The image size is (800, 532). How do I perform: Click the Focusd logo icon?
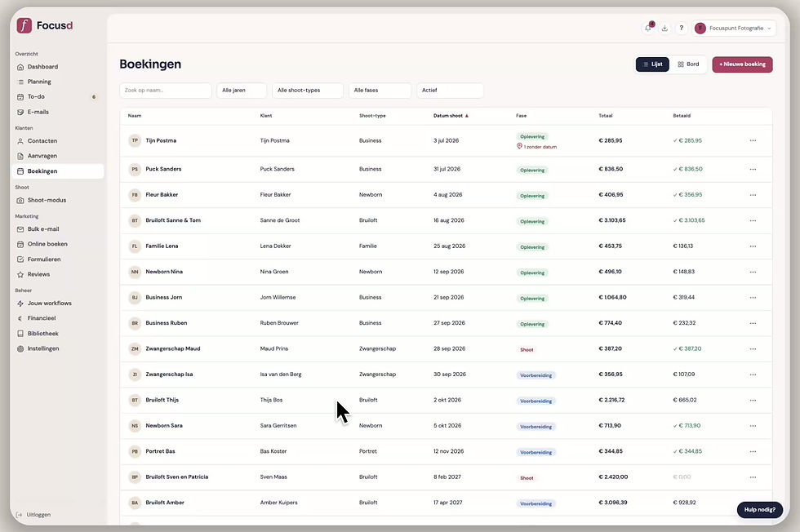pyautogui.click(x=24, y=25)
